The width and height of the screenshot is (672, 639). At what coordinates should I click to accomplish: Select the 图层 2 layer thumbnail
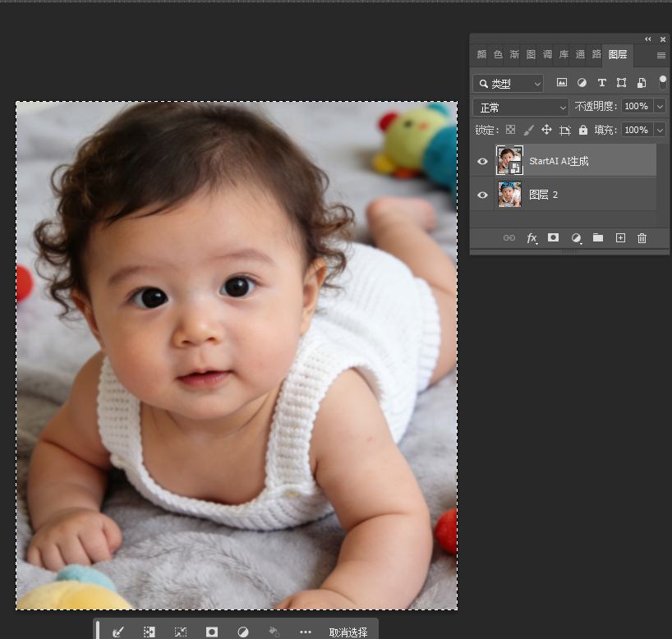coord(509,195)
